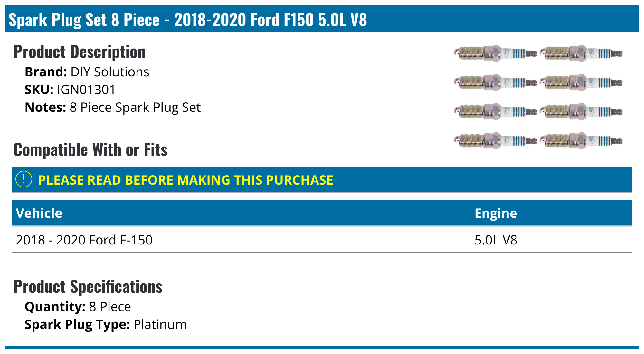Click the third-row right spark plug
Image resolution: width=644 pixels, height=354 pixels.
coord(581,112)
